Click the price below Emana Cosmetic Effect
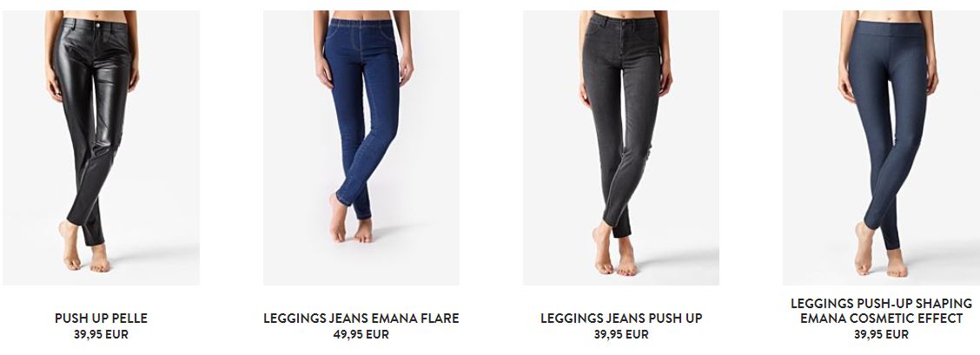Viewport: 980px width, 355px height. tap(881, 334)
